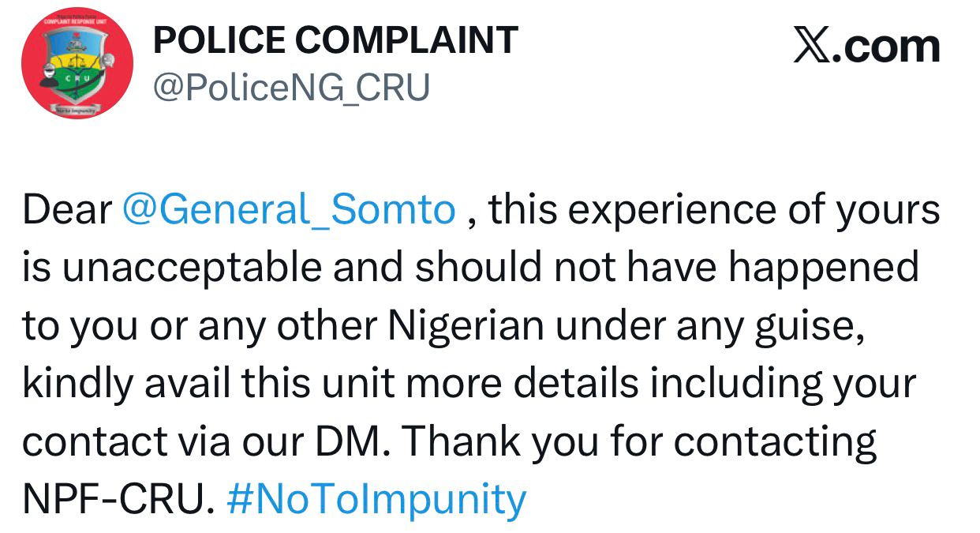Open the @General_Somto mention
The height and width of the screenshot is (533, 980).
pyautogui.click(x=290, y=210)
